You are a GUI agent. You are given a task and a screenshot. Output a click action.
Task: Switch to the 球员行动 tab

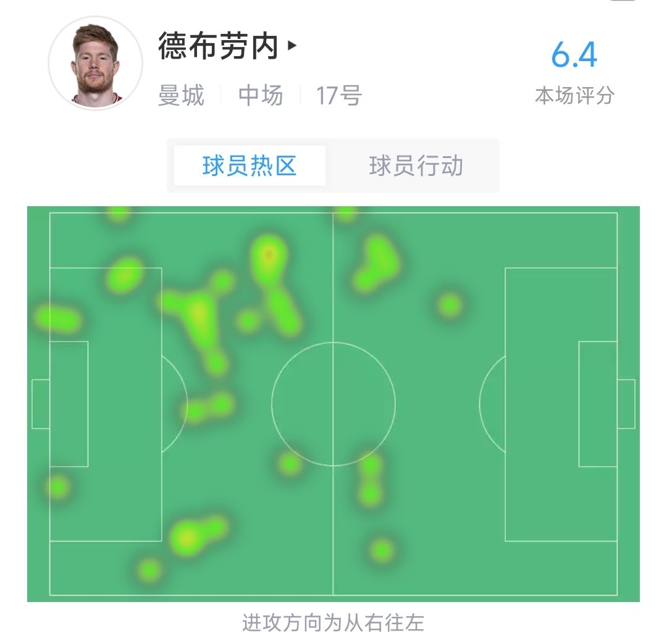416,165
